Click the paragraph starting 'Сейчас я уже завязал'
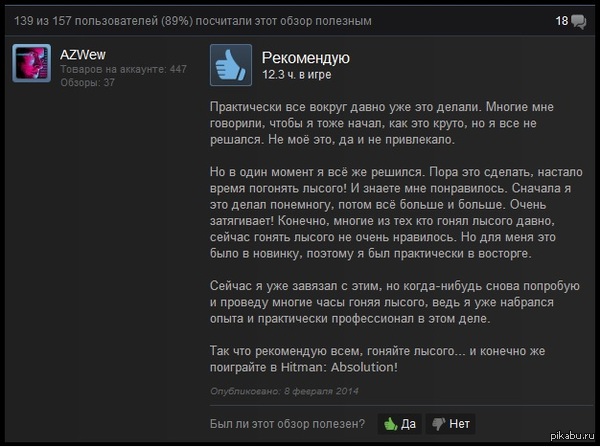Viewport: 600px width, 447px height. click(x=395, y=302)
